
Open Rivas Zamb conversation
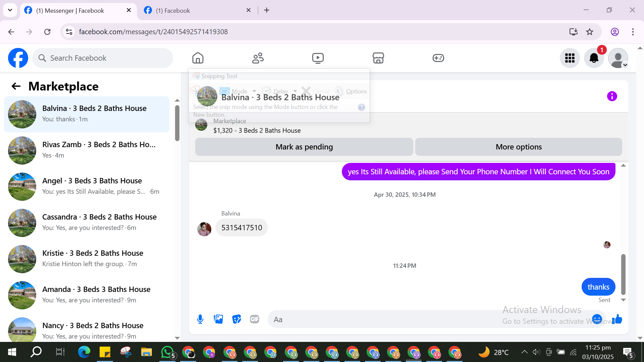click(87, 150)
